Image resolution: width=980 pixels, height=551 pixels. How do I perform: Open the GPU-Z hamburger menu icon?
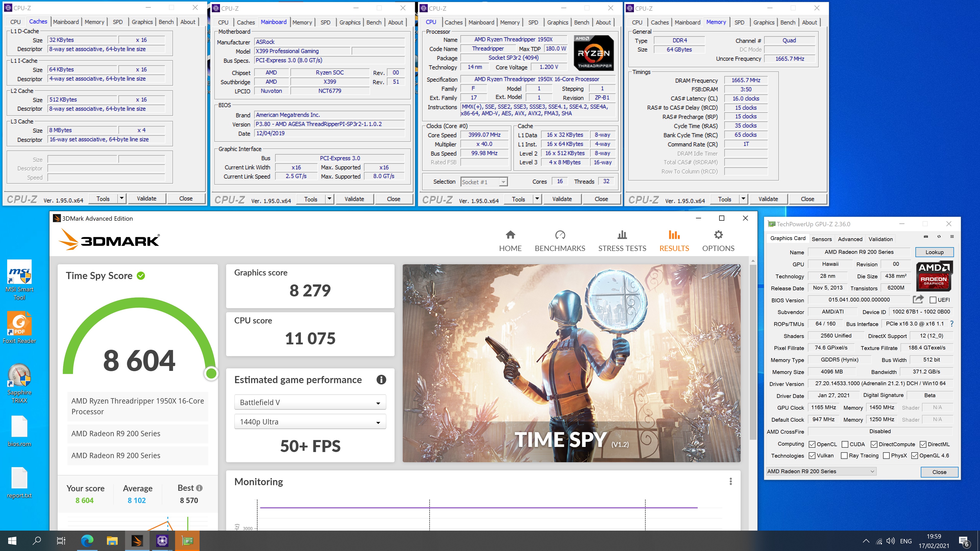click(952, 236)
